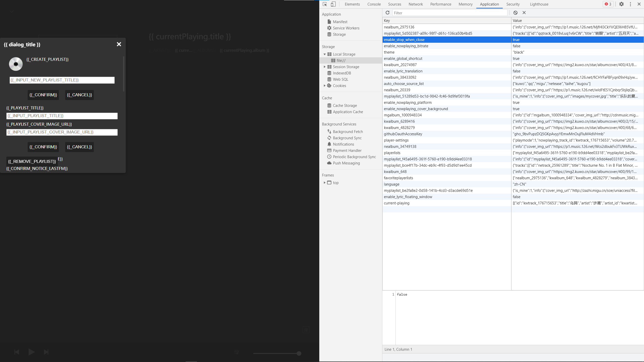Adjust the volume slider
This screenshot has height=362, width=644.
277,353
